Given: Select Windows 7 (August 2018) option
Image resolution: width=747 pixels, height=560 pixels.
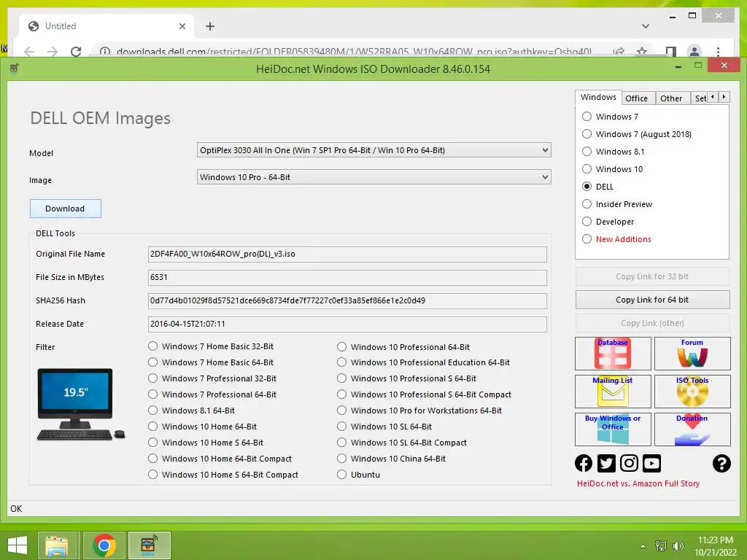Looking at the screenshot, I should click(587, 134).
